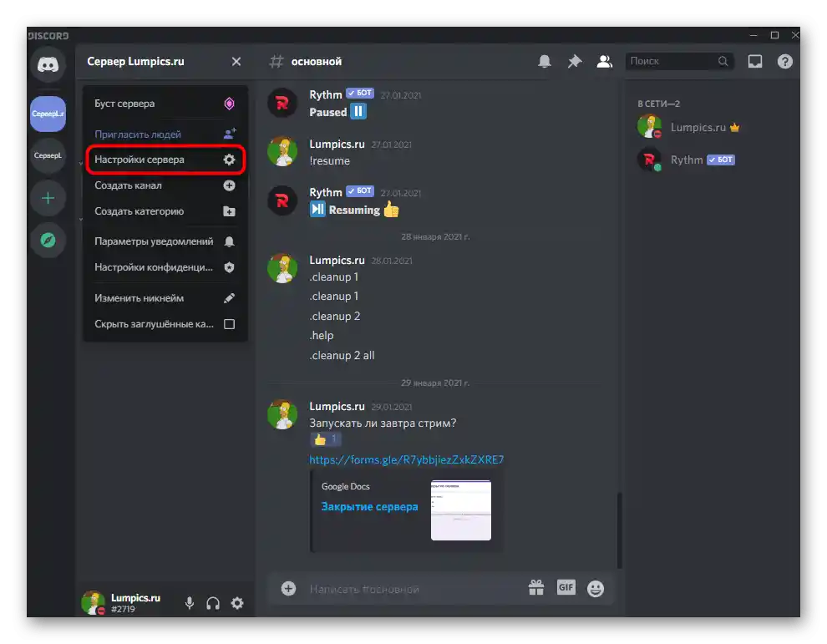The width and height of the screenshot is (827, 644).
Task: Click Lumpics.ru username on the !resume message
Action: 337,144
